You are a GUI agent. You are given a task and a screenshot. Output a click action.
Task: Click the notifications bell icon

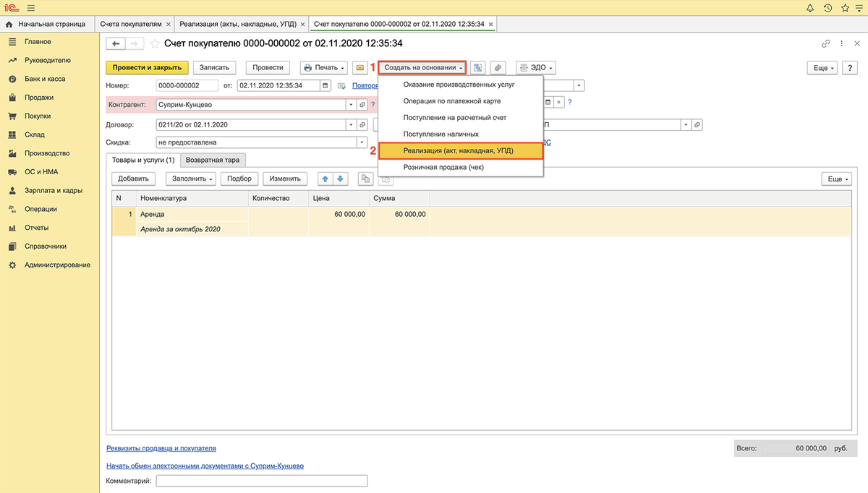(x=809, y=9)
